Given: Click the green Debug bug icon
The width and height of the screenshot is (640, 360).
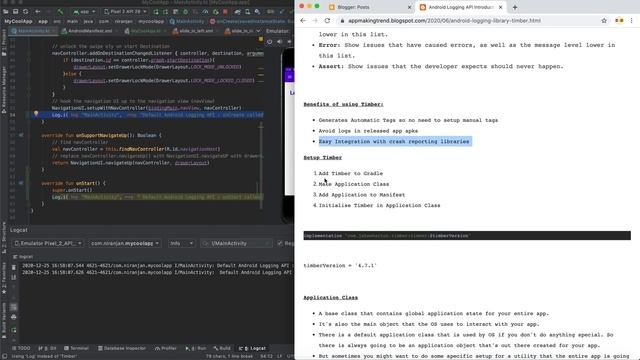Looking at the screenshot, I should (x=185, y=11).
